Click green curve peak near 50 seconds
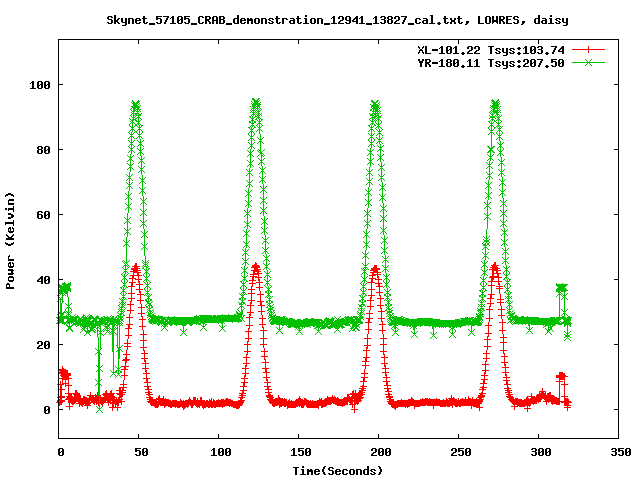The height and width of the screenshot is (480, 640). click(x=136, y=105)
